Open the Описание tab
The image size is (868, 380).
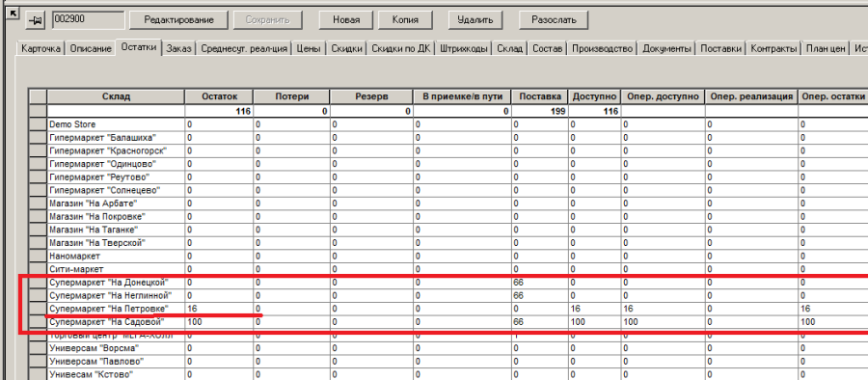[91, 49]
